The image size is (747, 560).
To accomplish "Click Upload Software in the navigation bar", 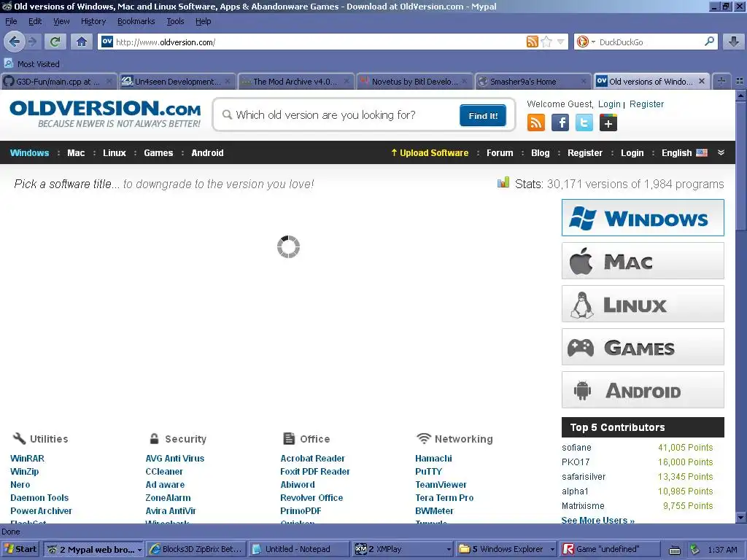I will [x=430, y=153].
